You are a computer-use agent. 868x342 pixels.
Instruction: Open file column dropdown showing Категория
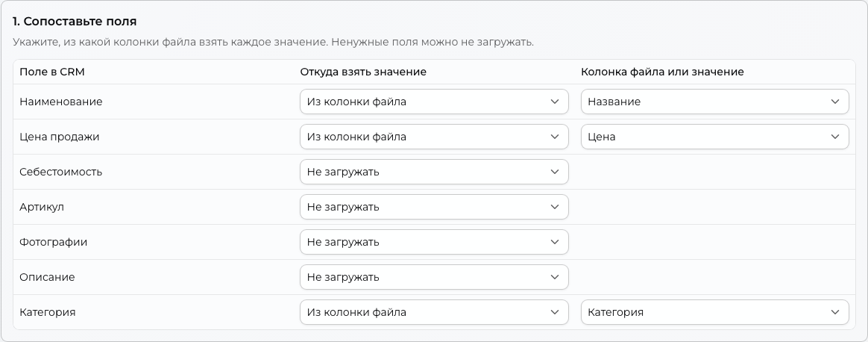pyautogui.click(x=714, y=312)
